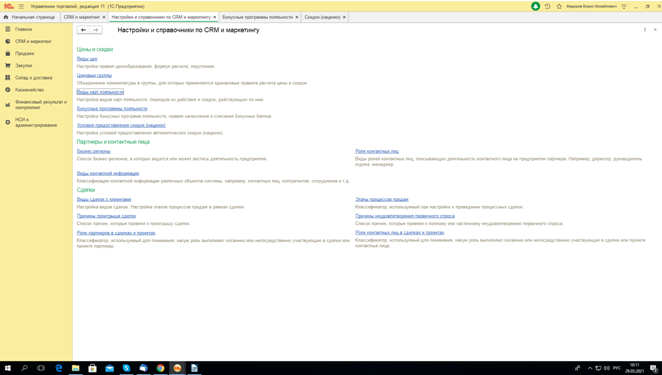Open volume control in system tray
This screenshot has height=375, width=662.
pyautogui.click(x=607, y=368)
